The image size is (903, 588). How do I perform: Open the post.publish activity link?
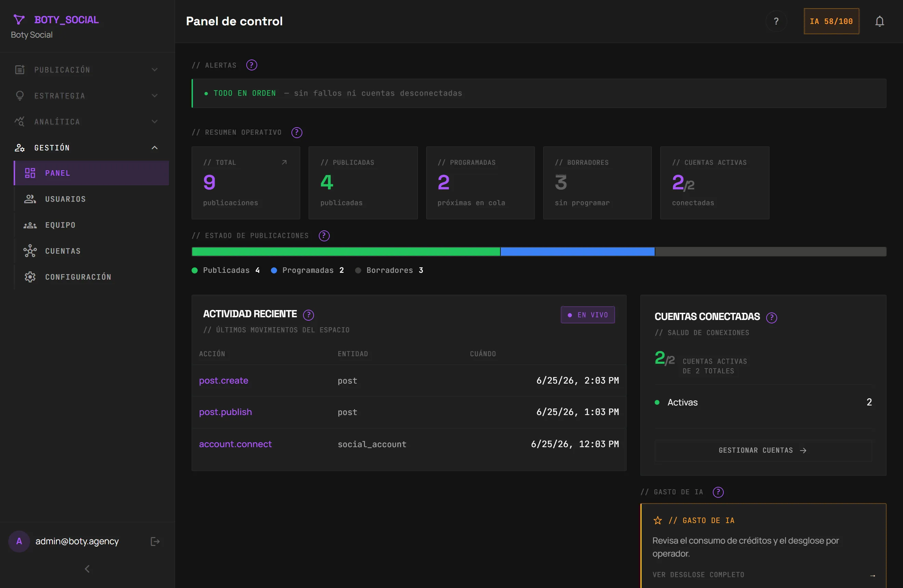point(225,412)
